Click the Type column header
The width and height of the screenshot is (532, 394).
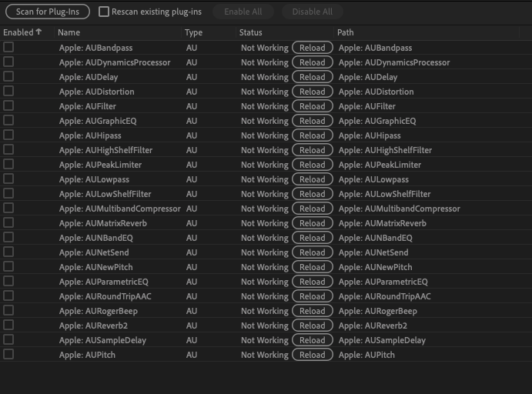tap(194, 32)
